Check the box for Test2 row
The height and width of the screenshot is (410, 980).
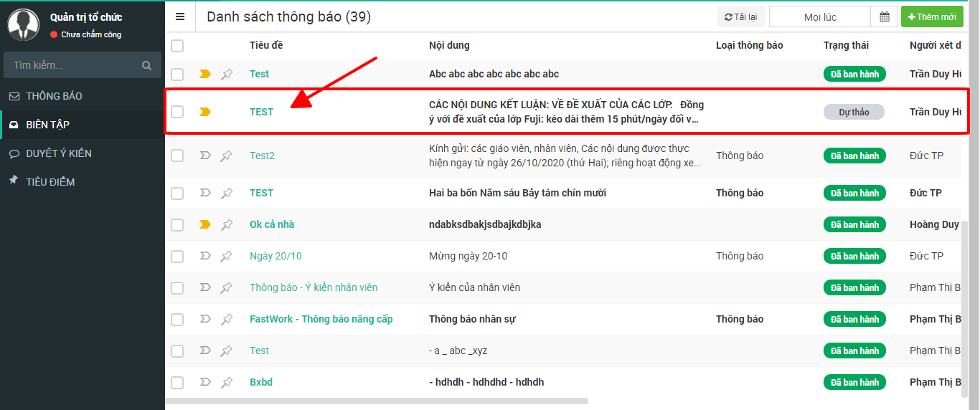[177, 156]
